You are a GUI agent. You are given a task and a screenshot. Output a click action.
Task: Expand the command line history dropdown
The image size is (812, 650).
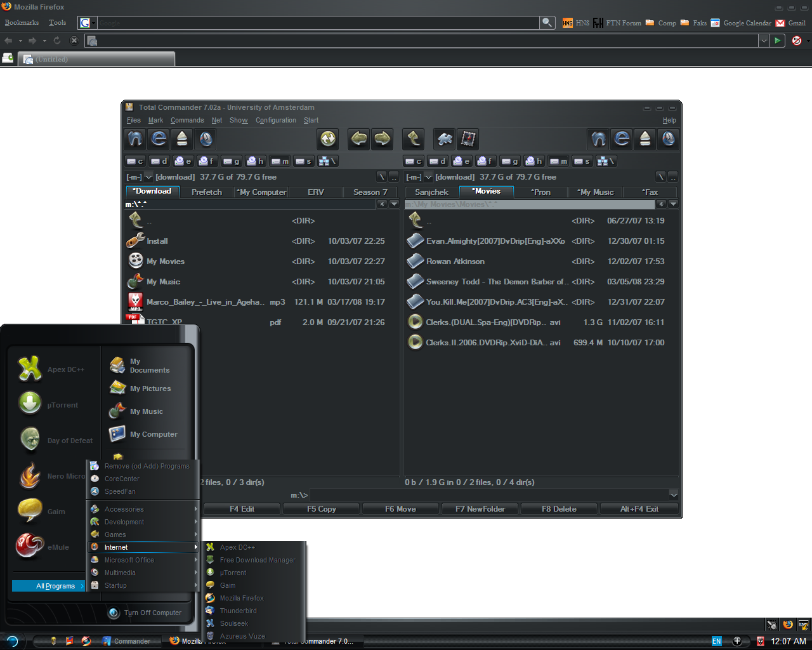click(674, 495)
